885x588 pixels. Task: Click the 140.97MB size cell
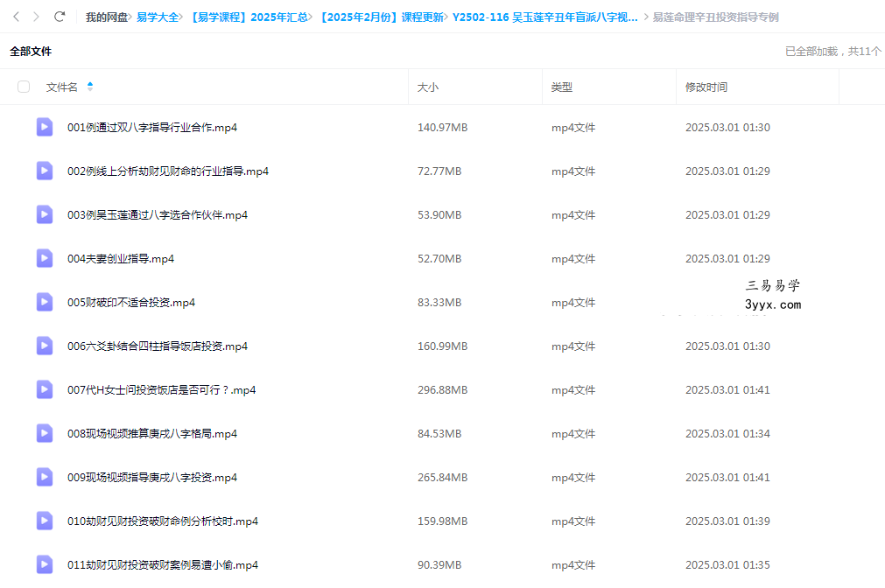pyautogui.click(x=443, y=128)
